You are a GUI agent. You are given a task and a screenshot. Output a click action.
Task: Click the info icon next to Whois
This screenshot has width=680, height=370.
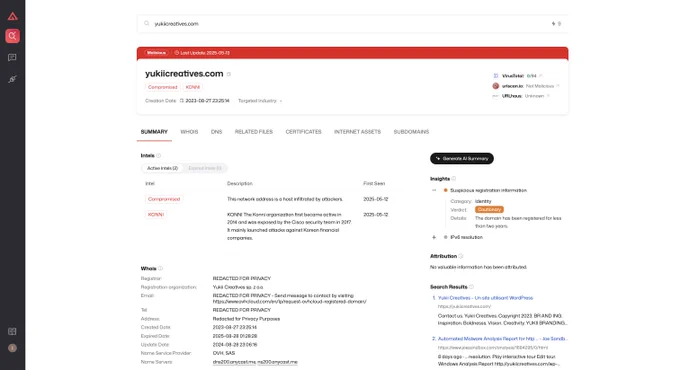click(160, 268)
